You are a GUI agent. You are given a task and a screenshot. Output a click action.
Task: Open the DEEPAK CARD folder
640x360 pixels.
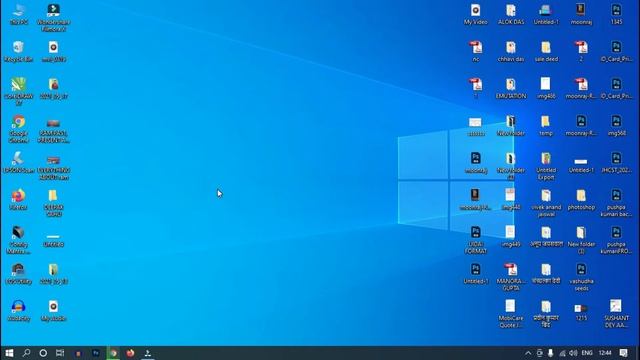[x=53, y=203]
